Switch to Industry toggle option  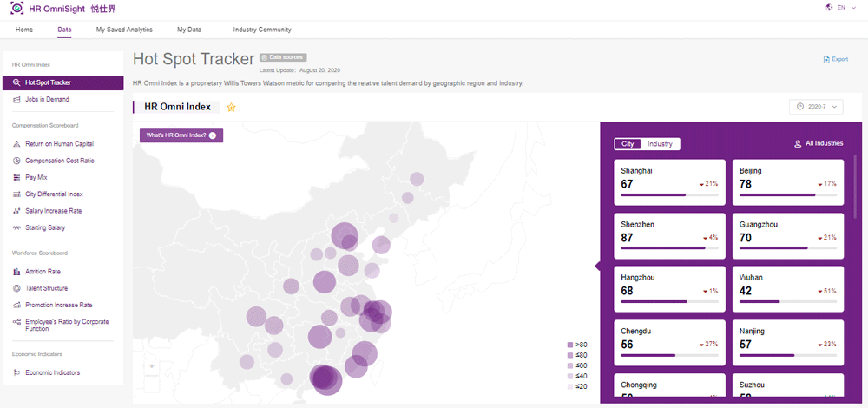pyautogui.click(x=660, y=144)
